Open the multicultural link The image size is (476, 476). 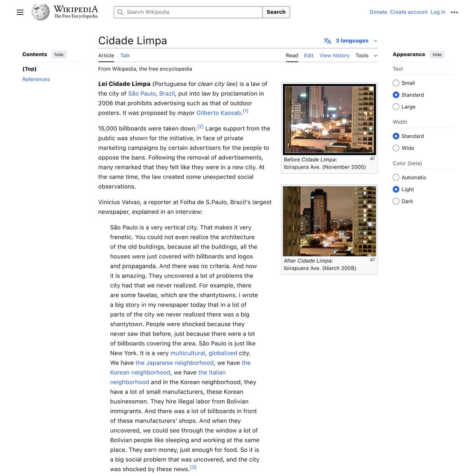(188, 353)
